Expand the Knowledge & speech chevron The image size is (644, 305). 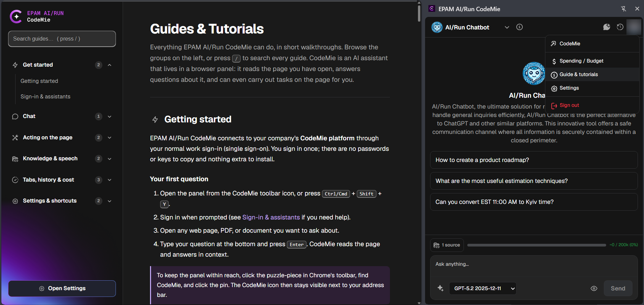click(109, 159)
